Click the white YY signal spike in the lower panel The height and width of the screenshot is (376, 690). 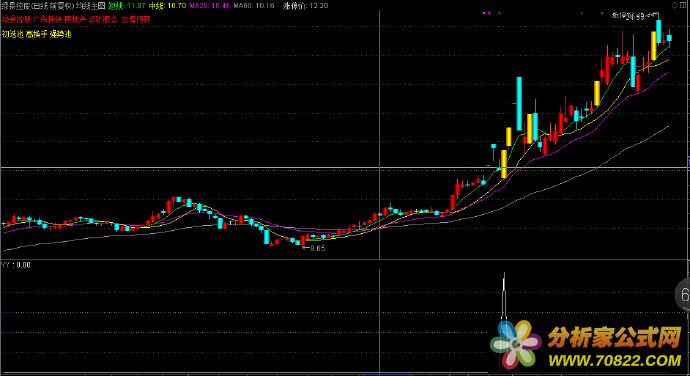(x=504, y=295)
